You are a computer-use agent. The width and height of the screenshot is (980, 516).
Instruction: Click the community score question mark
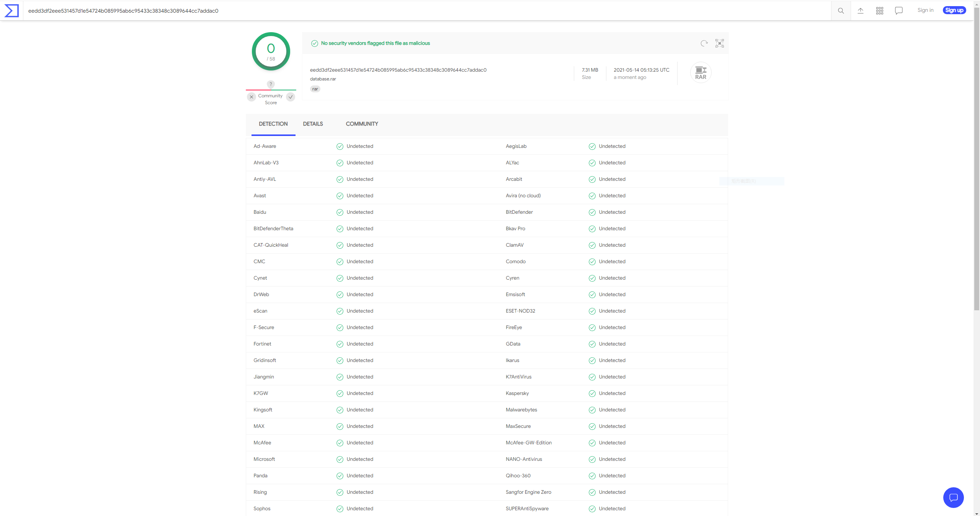[x=271, y=84]
